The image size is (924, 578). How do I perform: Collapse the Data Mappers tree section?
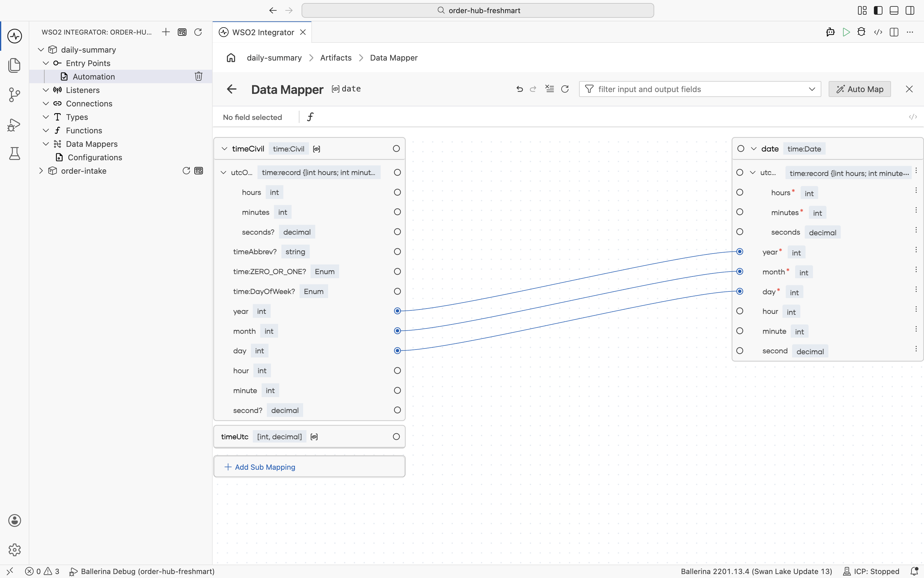(x=46, y=144)
